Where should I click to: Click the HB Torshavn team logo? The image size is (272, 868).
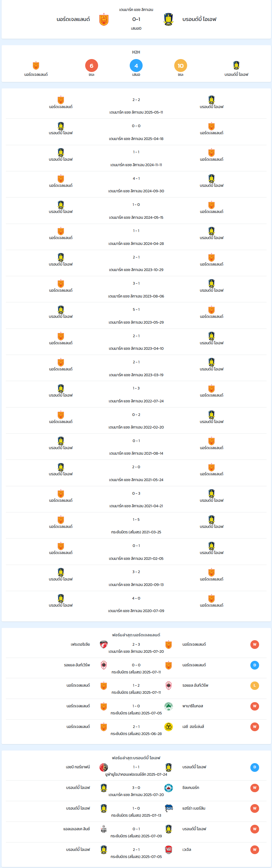pyautogui.click(x=104, y=767)
